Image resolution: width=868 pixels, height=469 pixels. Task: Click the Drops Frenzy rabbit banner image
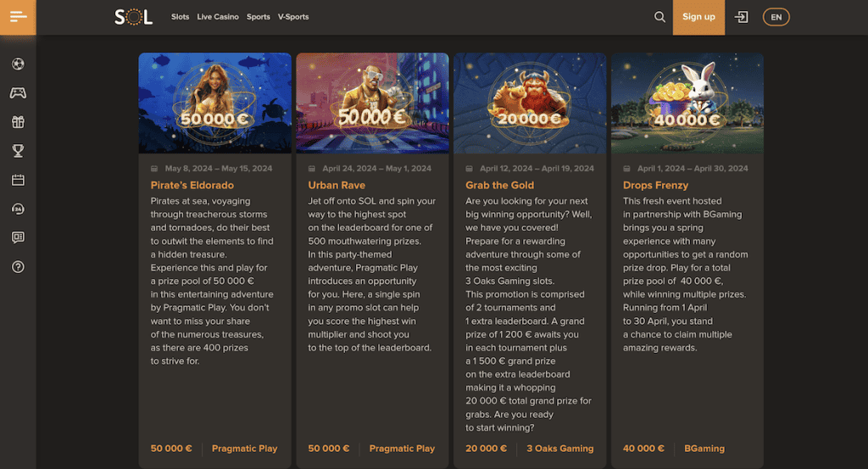[687, 103]
